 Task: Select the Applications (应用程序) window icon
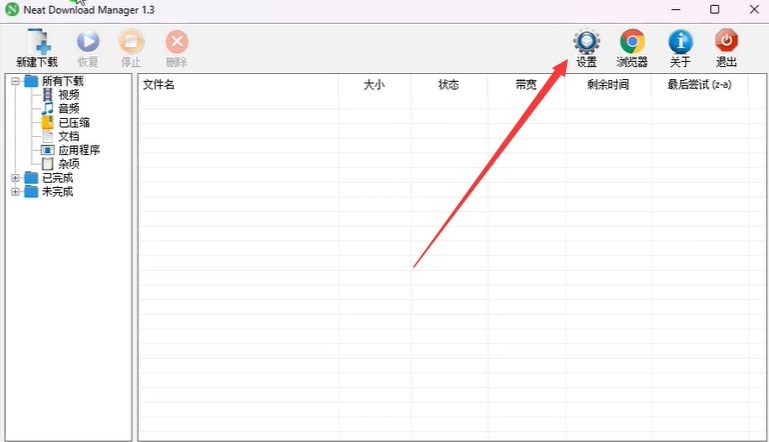47,150
